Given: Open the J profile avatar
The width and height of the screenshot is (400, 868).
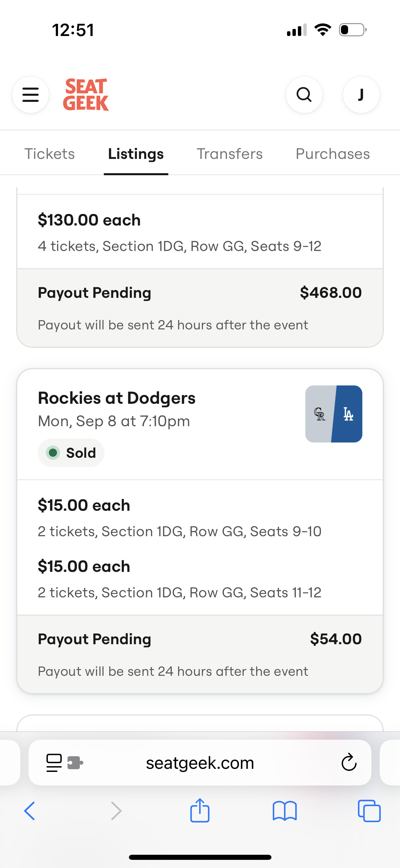Looking at the screenshot, I should pos(361,95).
